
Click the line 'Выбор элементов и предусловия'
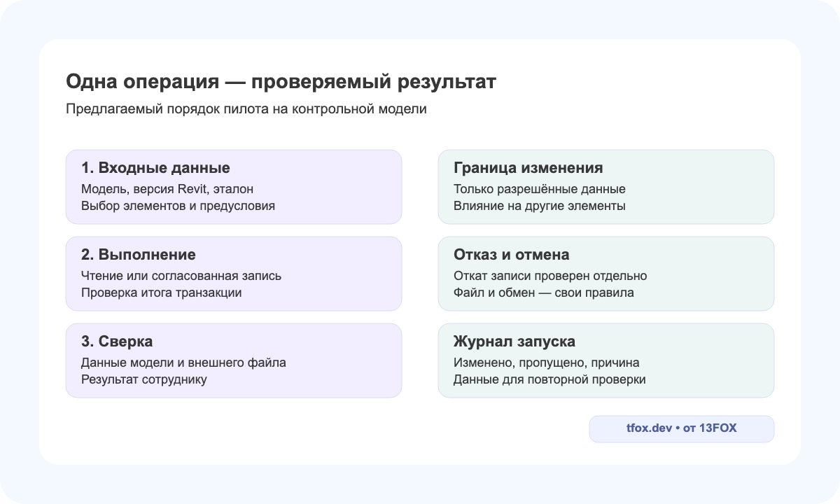click(x=178, y=206)
